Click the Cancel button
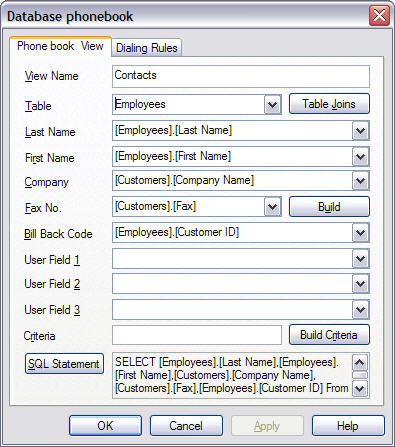395x447 pixels. coord(186,426)
